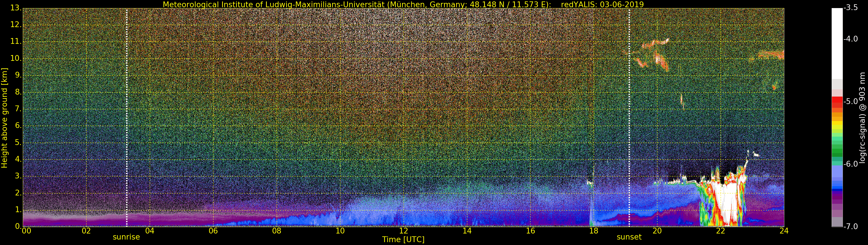
Task: Click the '16' time axis tick label
Action: [530, 231]
